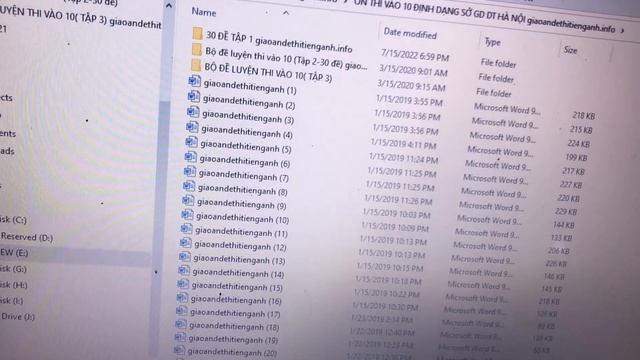Click sort direction arrow above Name column

click(x=286, y=13)
